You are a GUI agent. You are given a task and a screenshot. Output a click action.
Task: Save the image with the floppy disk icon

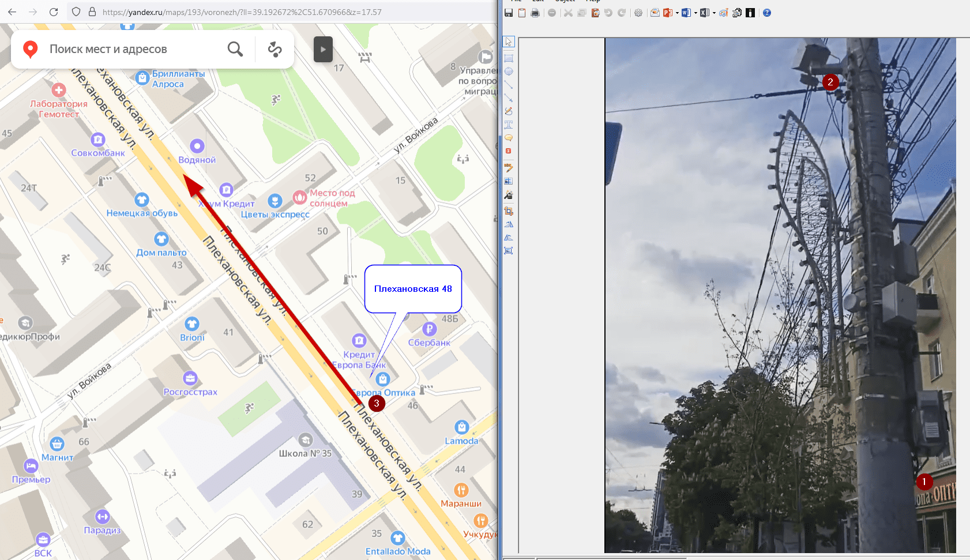pyautogui.click(x=509, y=13)
